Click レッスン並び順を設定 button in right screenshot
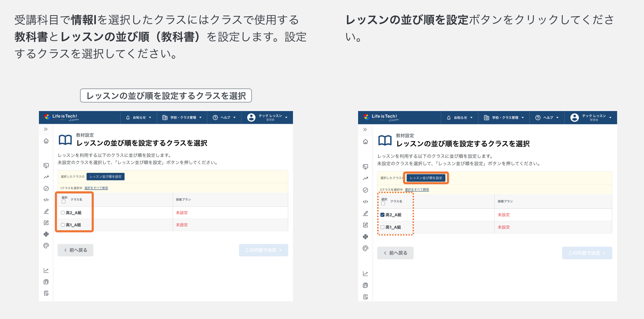Viewport: 644px width, 319px height. (x=426, y=178)
